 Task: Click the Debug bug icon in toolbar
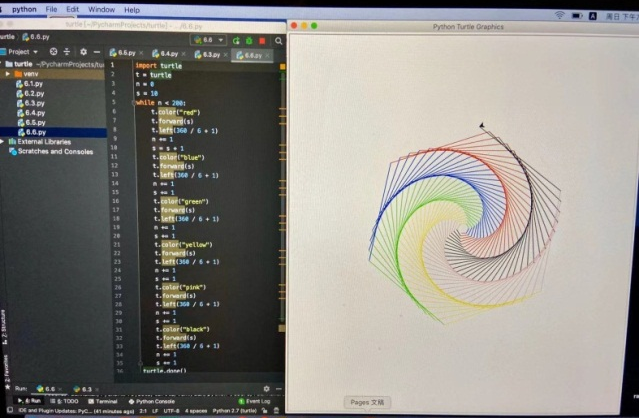point(250,39)
